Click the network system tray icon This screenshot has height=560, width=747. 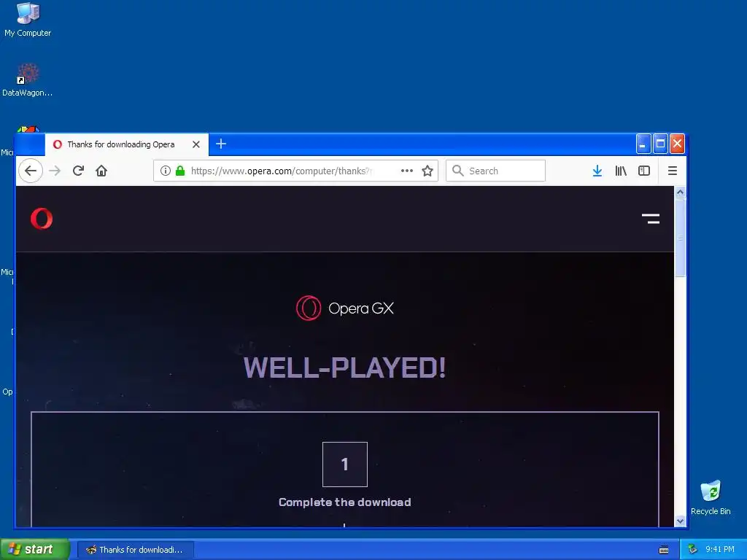tap(693, 550)
